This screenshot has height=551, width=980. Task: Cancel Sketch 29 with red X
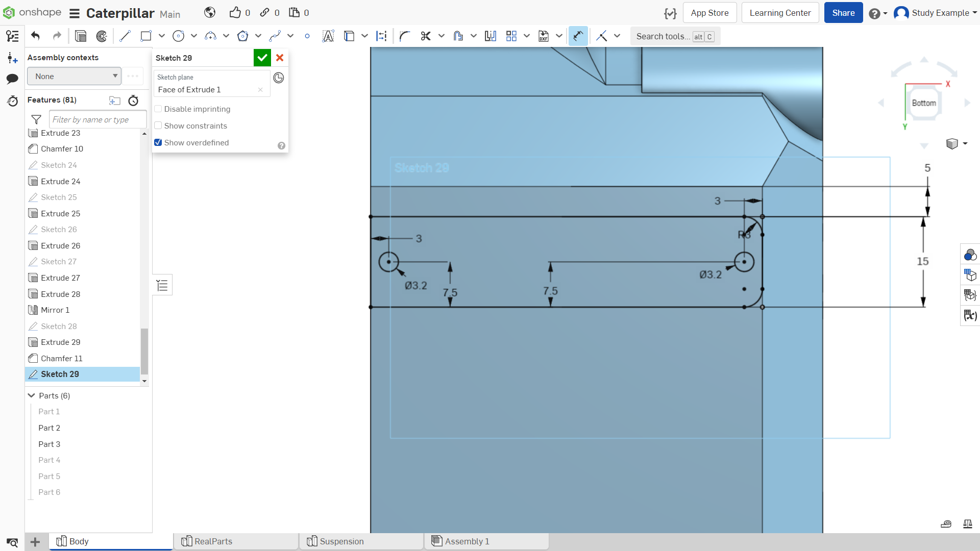280,58
